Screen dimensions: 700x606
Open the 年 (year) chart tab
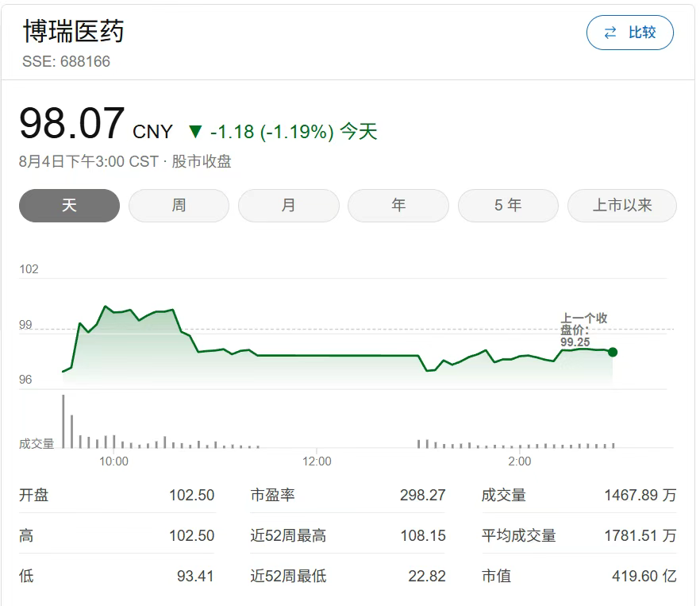click(398, 206)
